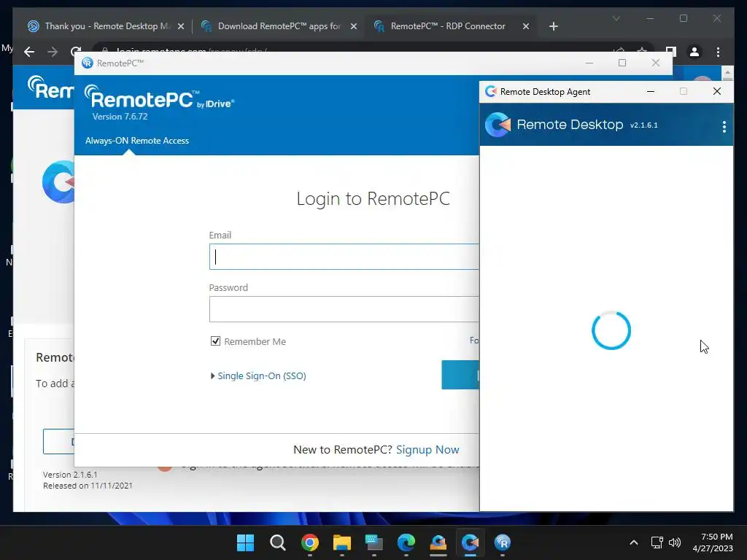This screenshot has height=560, width=747.
Task: Open the RemotePC taskbar icon
Action: point(502,542)
